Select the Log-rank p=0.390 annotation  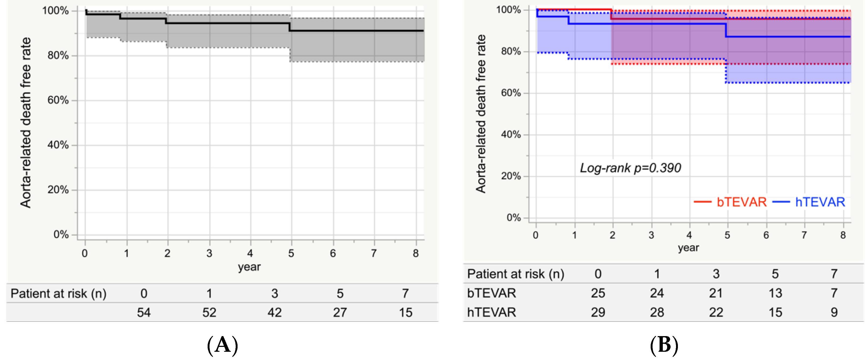[x=630, y=168]
